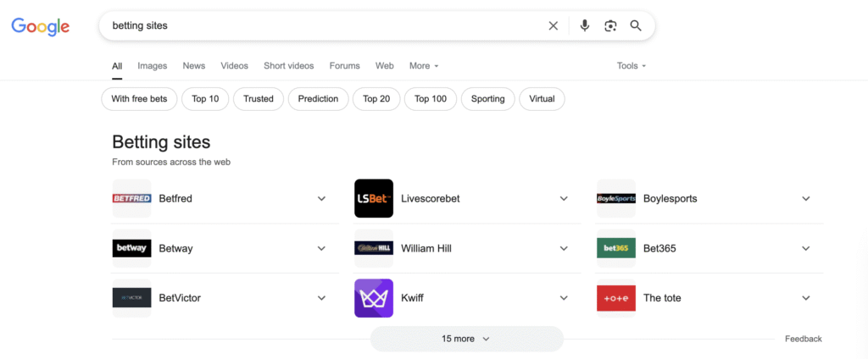Apply the Top 20 filter chip
Screen dimensions: 868x359
(376, 99)
